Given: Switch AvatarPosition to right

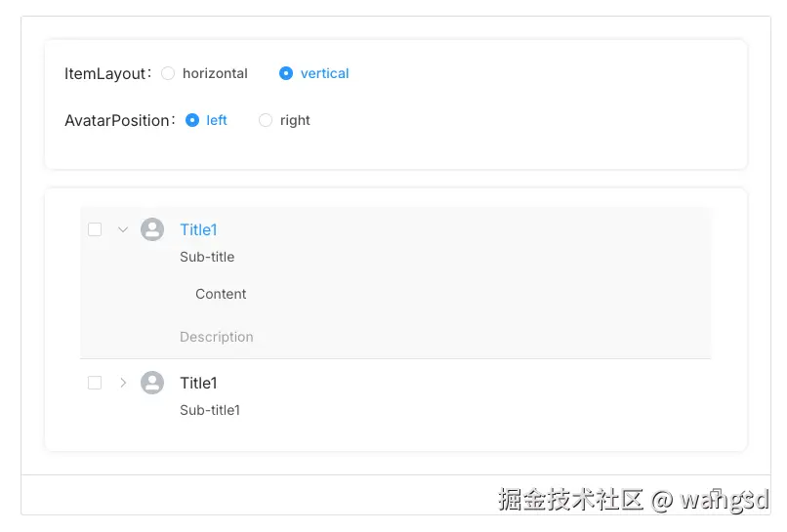Looking at the screenshot, I should (266, 120).
